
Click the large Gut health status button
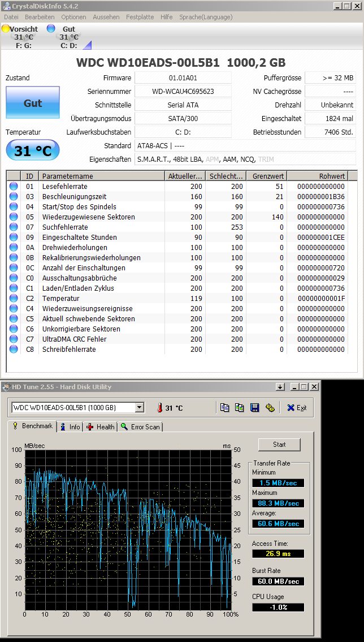(x=33, y=103)
